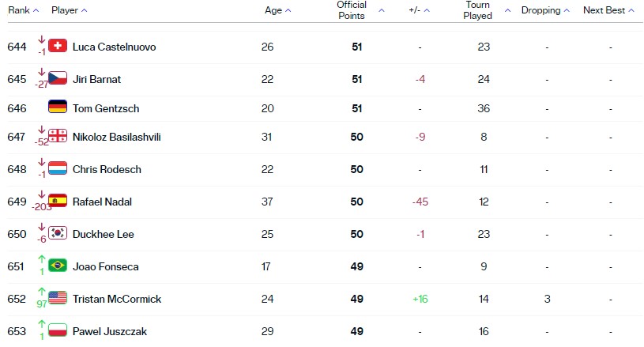Screen dimensions: 644x347
Task: Click German flag beside Tom Gentzsch
Action: 58,107
